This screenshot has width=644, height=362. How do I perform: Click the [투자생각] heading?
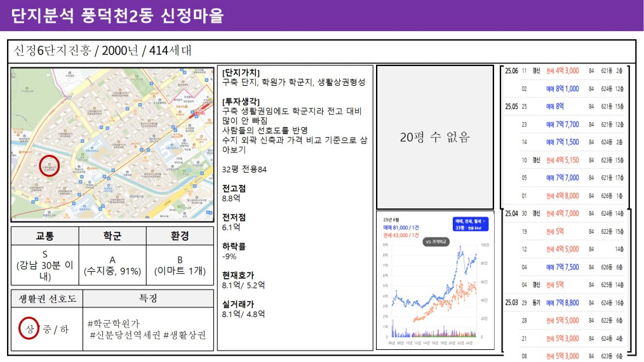241,102
